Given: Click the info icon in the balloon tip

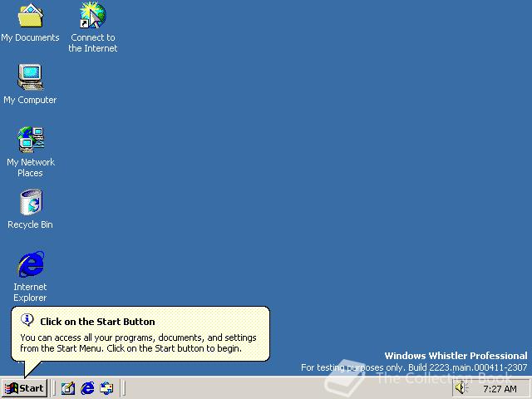Looking at the screenshot, I should (27, 319).
